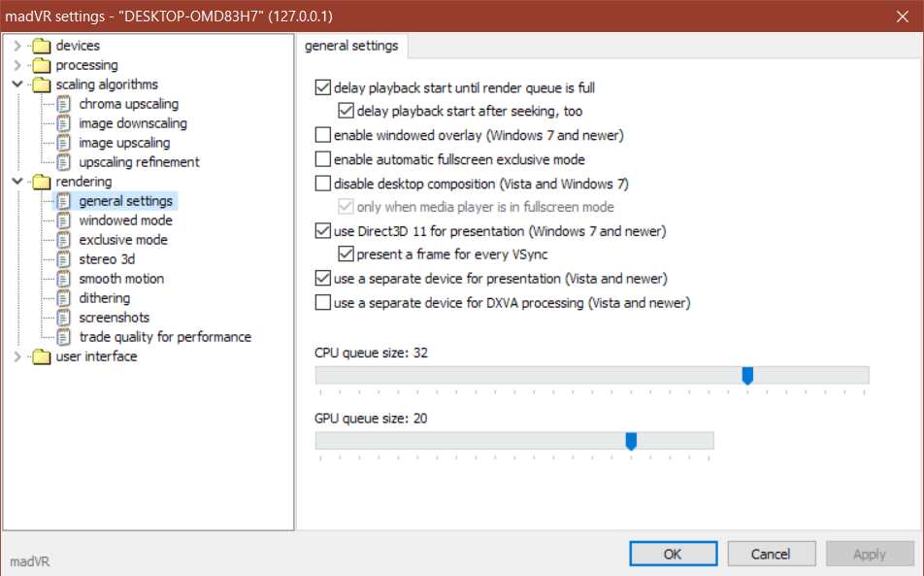Click the trade quality for performance icon
This screenshot has width=924, height=576.
coord(64,337)
